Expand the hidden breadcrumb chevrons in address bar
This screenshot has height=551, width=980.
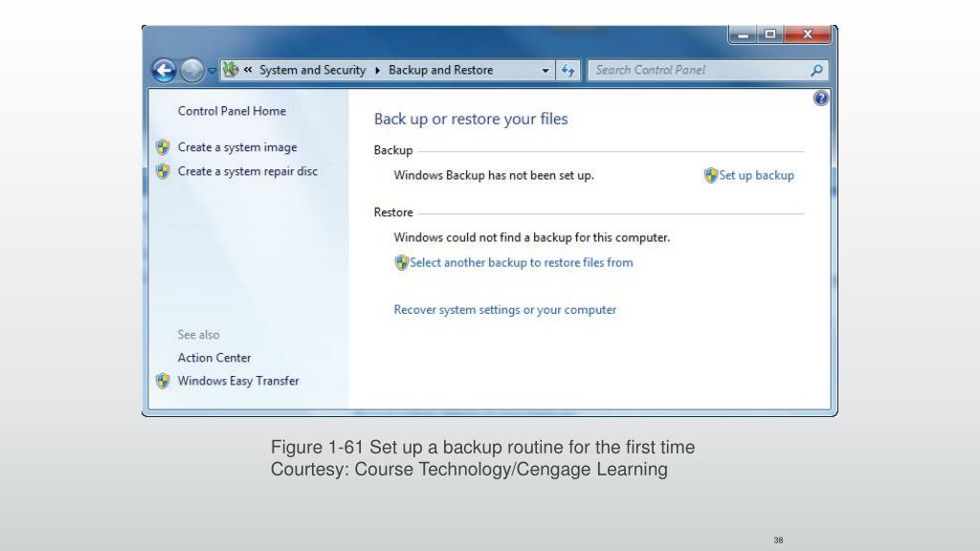[x=248, y=70]
